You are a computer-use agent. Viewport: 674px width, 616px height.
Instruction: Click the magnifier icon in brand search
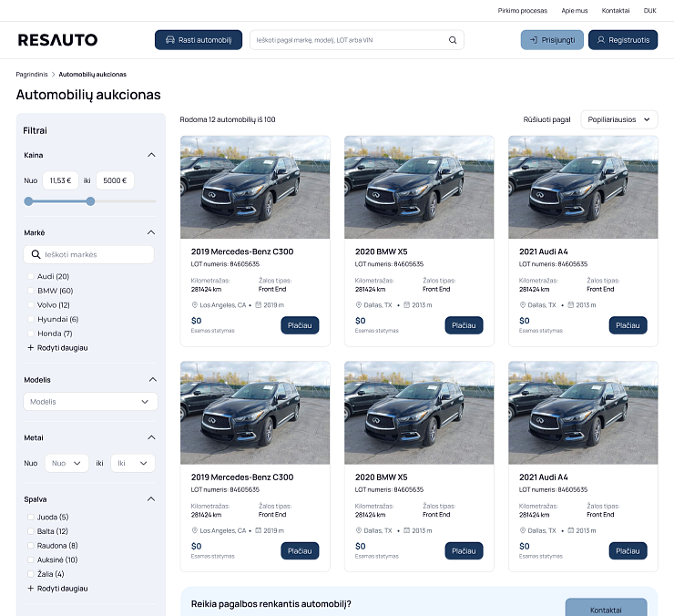click(x=36, y=254)
